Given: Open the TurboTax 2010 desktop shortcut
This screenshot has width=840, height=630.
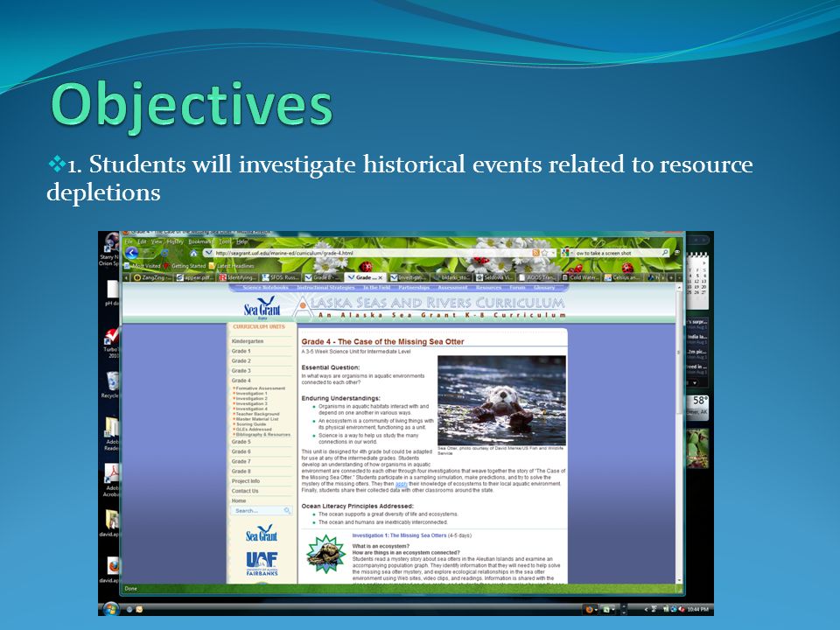Looking at the screenshot, I should point(111,343).
